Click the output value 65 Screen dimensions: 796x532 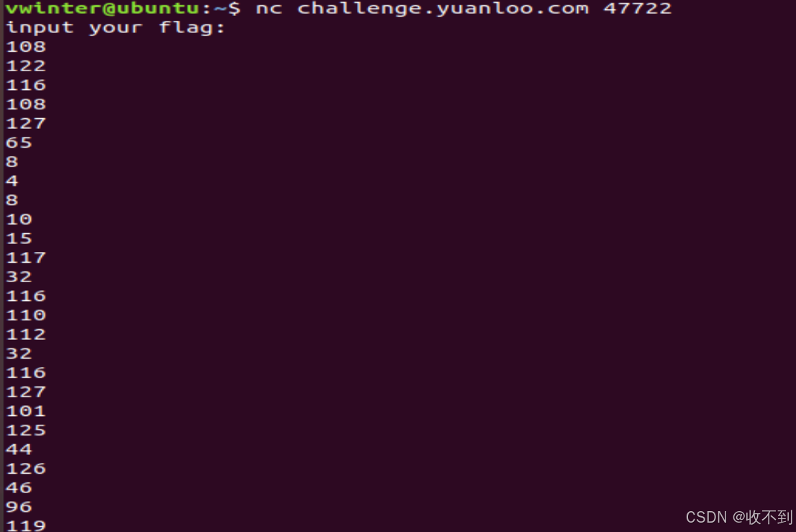19,143
